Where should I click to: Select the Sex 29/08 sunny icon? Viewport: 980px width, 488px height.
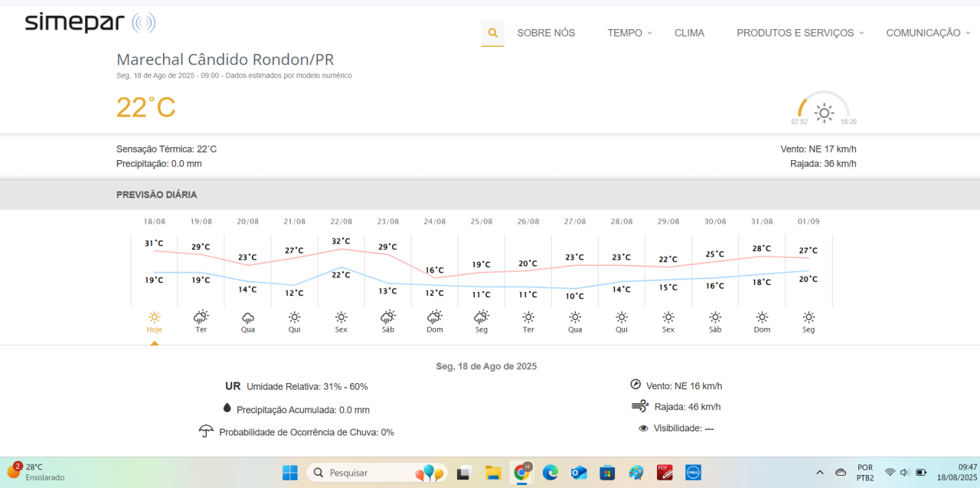click(x=668, y=316)
